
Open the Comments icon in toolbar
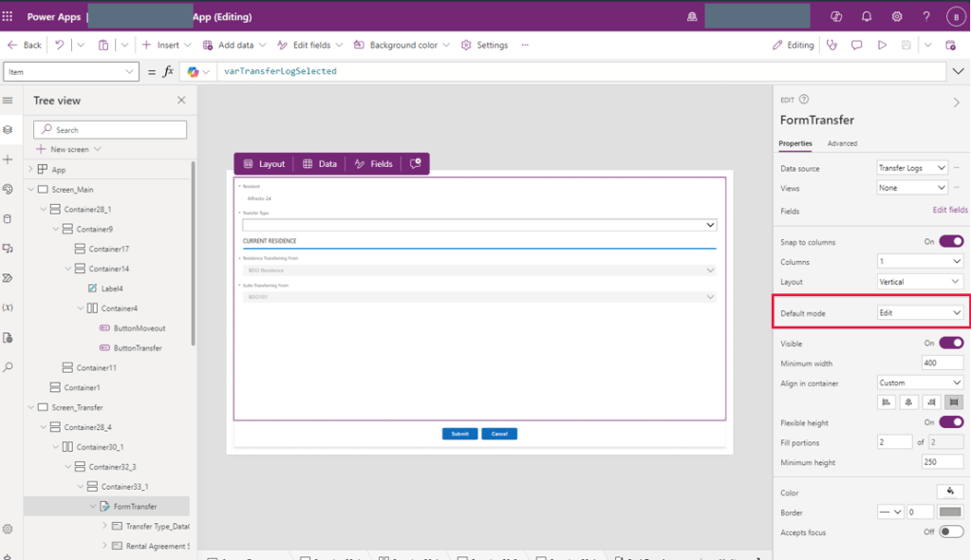pyautogui.click(x=857, y=45)
